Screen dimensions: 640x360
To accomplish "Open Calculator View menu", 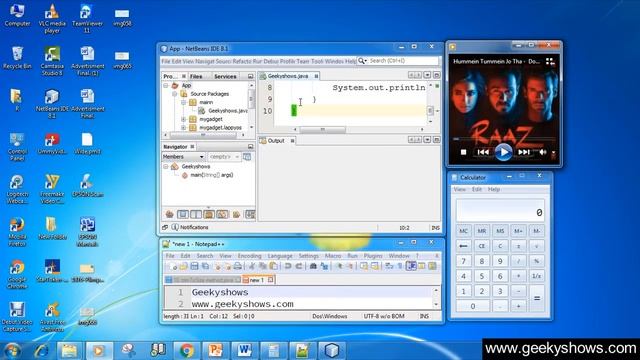I will [460, 189].
